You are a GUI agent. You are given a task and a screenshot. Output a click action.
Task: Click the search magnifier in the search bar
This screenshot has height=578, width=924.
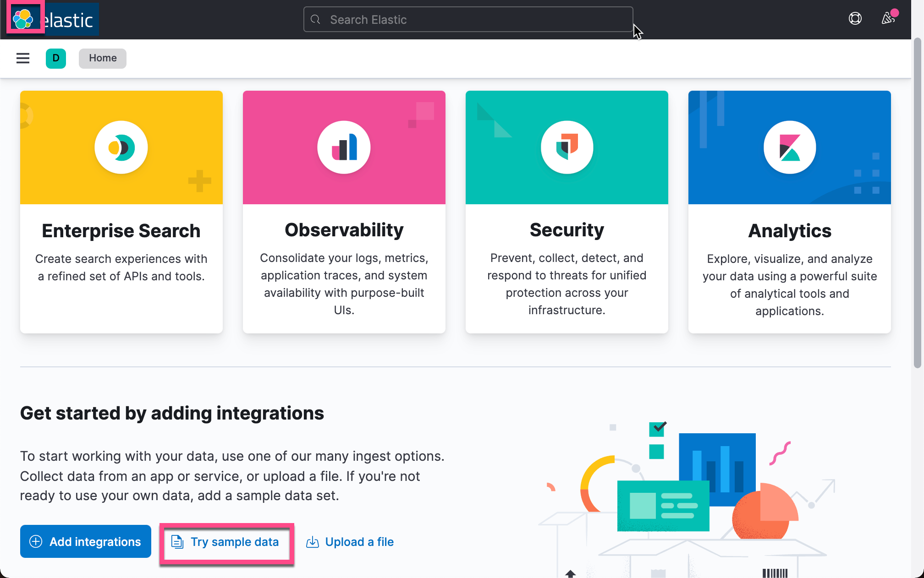coord(315,19)
